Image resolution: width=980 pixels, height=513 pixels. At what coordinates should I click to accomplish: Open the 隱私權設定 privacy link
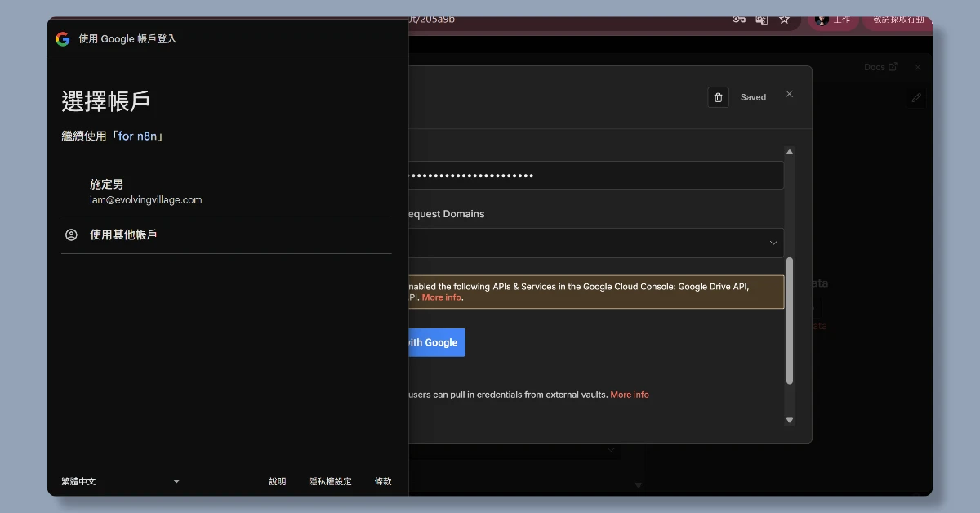coord(330,482)
